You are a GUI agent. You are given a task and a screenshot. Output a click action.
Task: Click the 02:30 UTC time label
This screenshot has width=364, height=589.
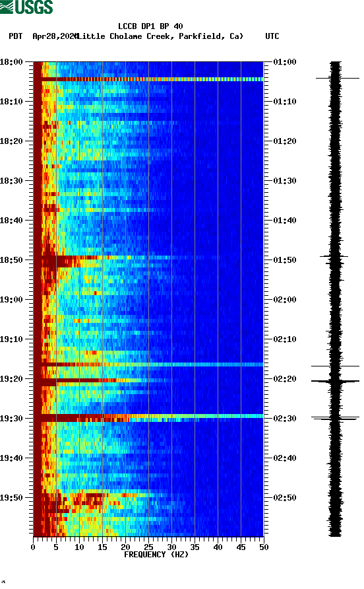(x=285, y=419)
